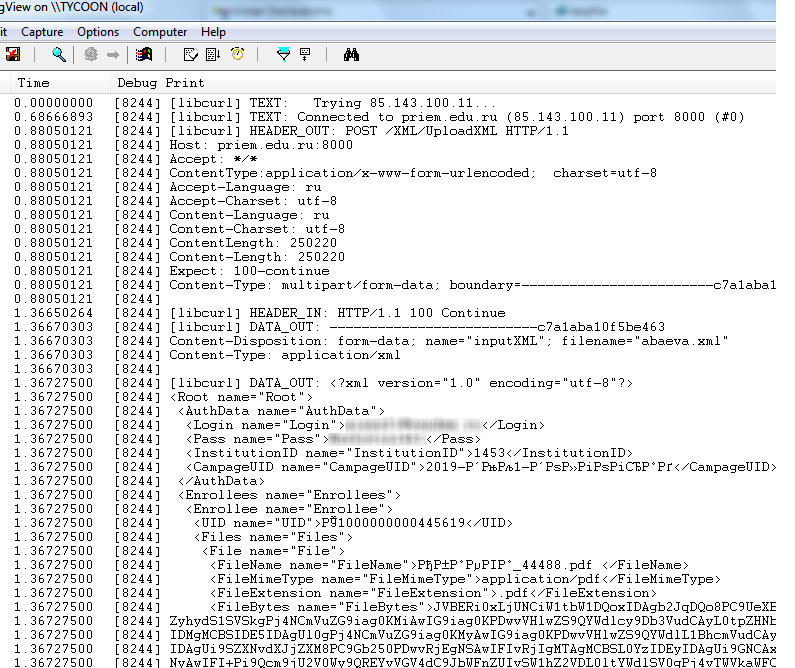Image resolution: width=795 pixels, height=668 pixels.
Task: Open the Help menu
Action: click(213, 32)
